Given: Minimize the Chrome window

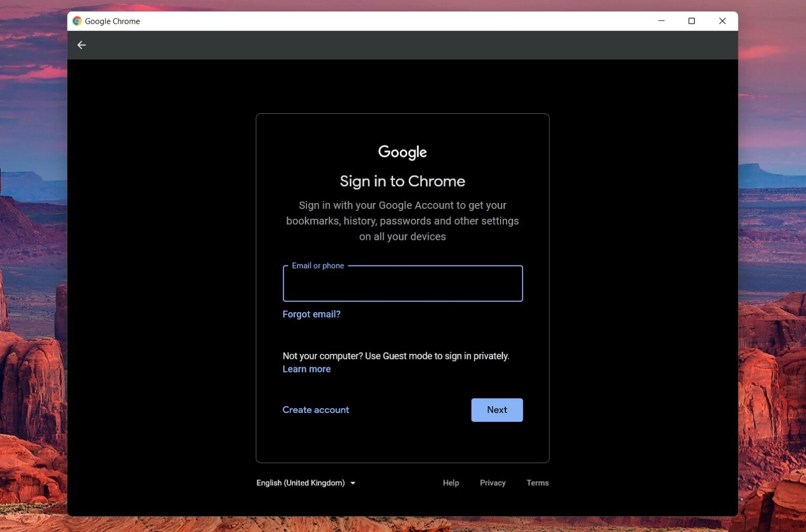Looking at the screenshot, I should point(660,21).
